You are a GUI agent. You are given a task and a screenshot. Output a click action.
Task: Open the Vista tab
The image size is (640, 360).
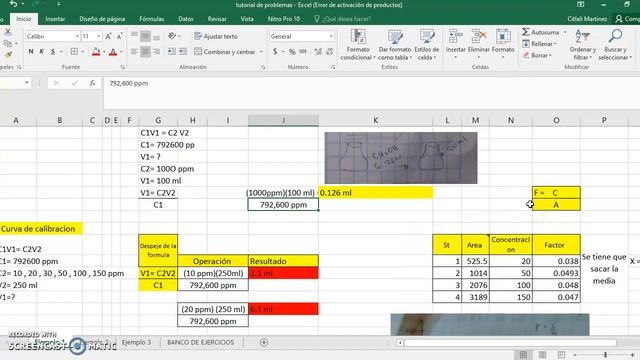[x=247, y=19]
